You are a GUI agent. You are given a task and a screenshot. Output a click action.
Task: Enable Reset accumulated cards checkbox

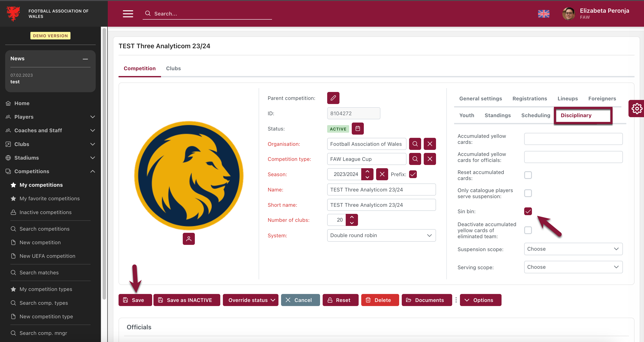coord(528,175)
